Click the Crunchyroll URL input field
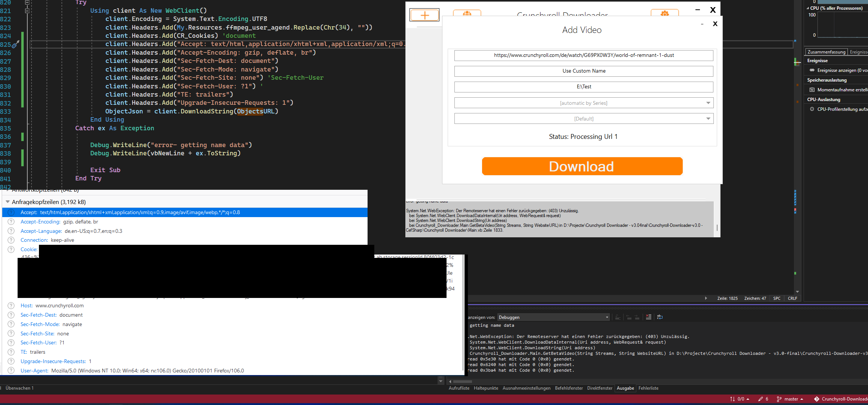The height and width of the screenshot is (405, 868). click(x=583, y=55)
